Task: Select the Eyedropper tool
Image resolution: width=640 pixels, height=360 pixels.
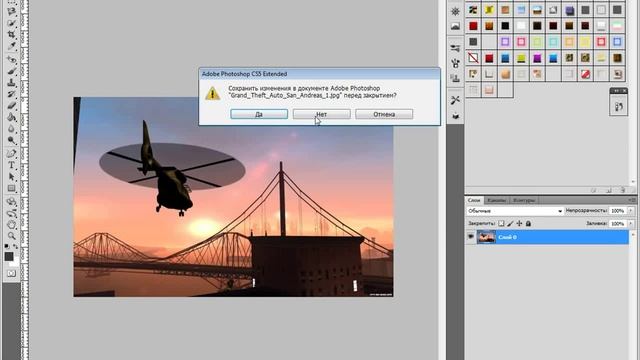Action: (x=11, y=46)
